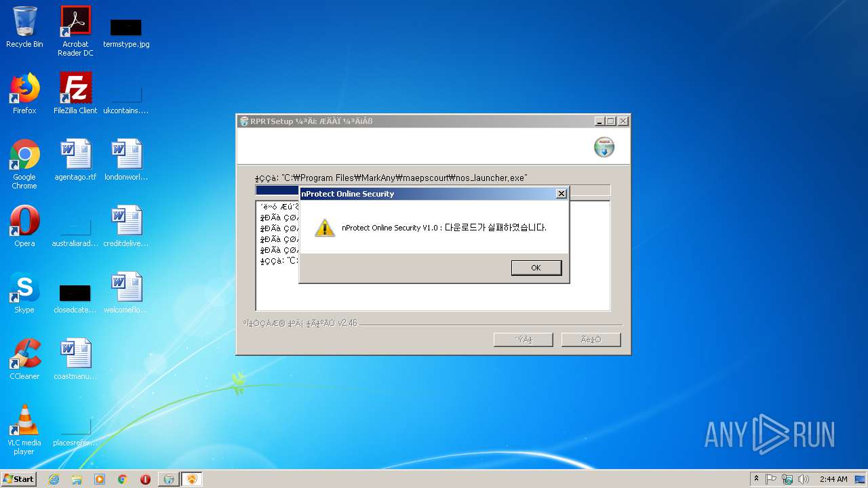868x488 pixels.
Task: Open FileZilla Client shortcut
Action: pyautogui.click(x=75, y=94)
